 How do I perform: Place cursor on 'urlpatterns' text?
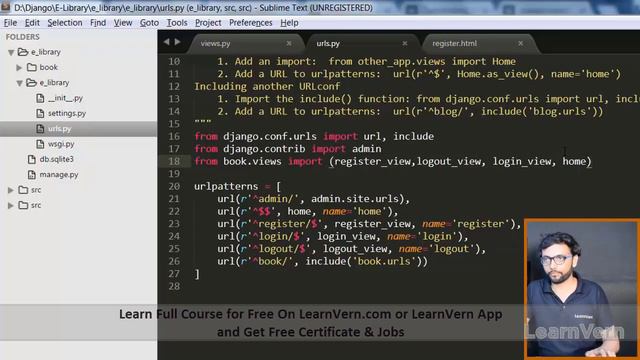click(x=226, y=187)
